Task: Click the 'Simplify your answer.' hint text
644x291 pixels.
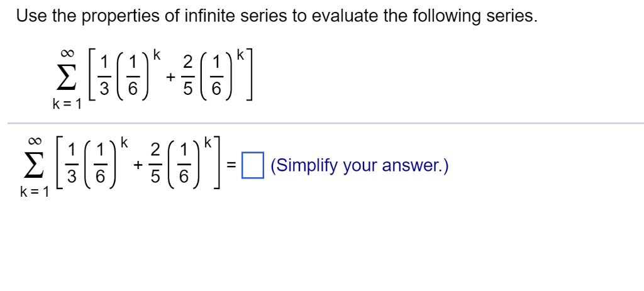Action: point(360,166)
